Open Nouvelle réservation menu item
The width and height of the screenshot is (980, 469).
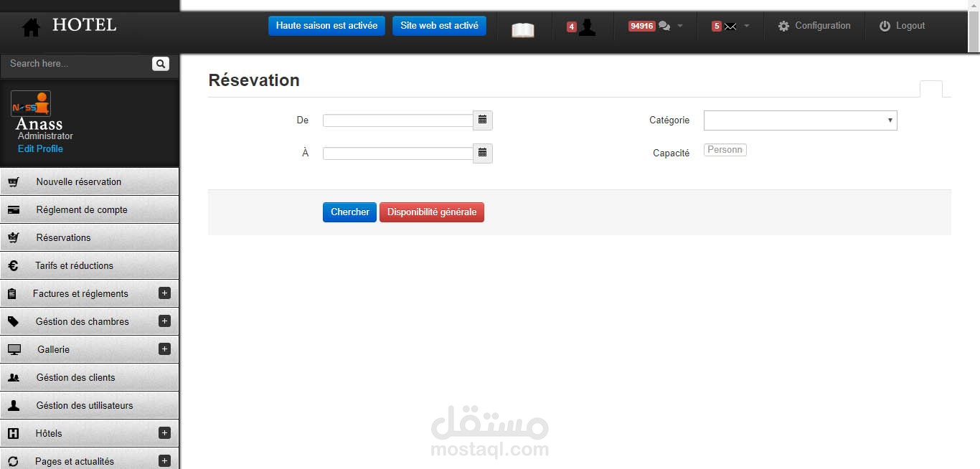[89, 181]
